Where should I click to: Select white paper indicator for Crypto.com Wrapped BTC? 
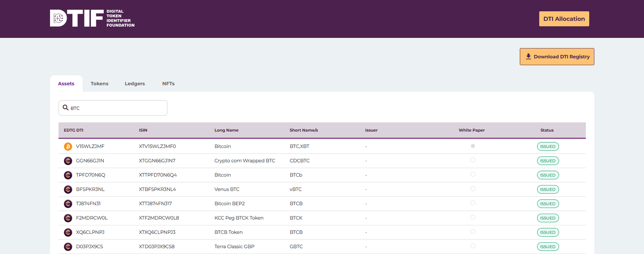pos(473,160)
